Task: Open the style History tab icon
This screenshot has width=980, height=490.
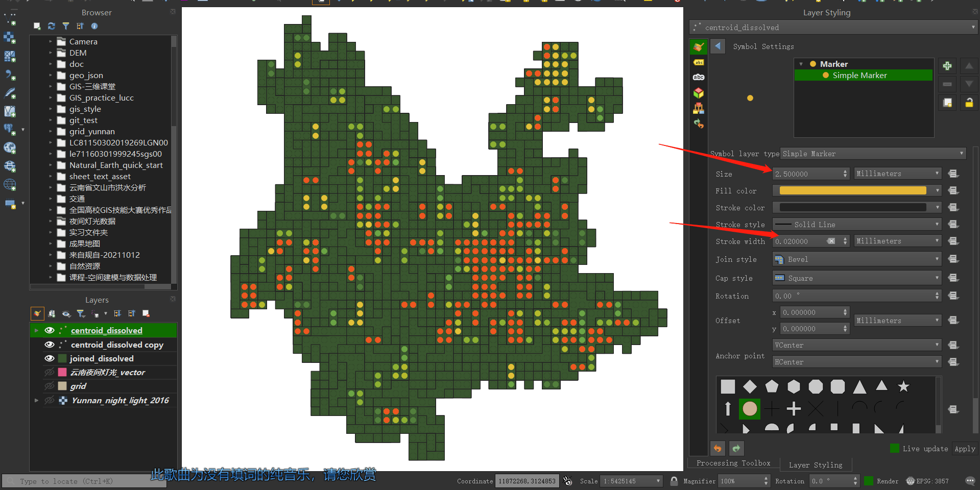Action: [x=699, y=124]
